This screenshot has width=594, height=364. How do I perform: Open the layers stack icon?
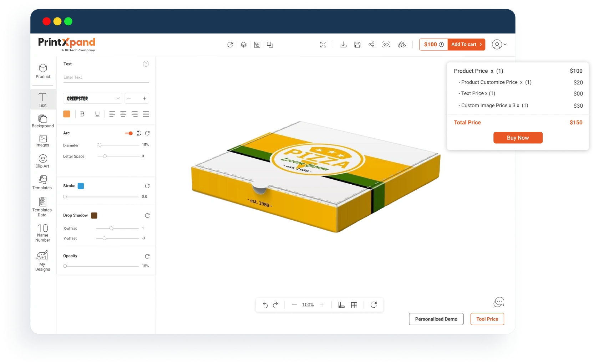pos(244,45)
